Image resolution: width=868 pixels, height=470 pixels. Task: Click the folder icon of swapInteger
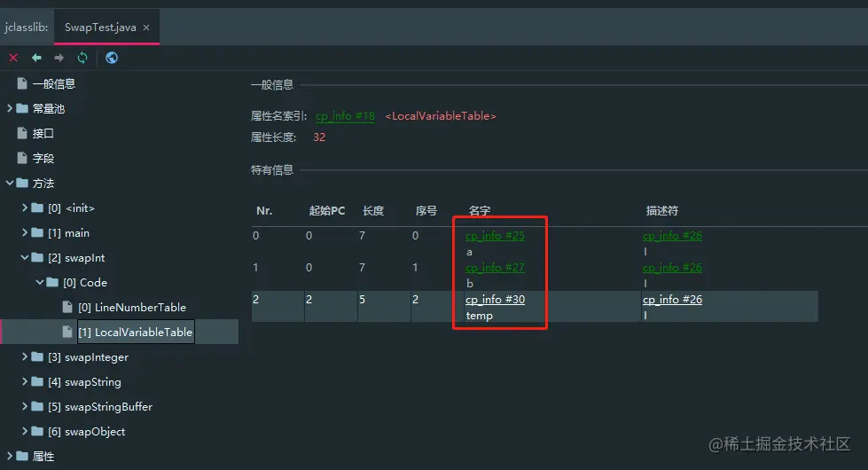37,357
